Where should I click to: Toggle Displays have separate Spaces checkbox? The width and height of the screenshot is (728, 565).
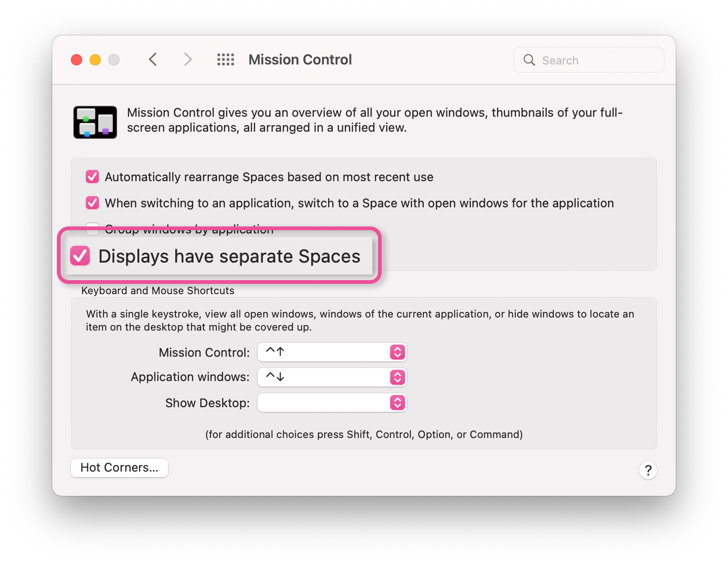pos(80,256)
